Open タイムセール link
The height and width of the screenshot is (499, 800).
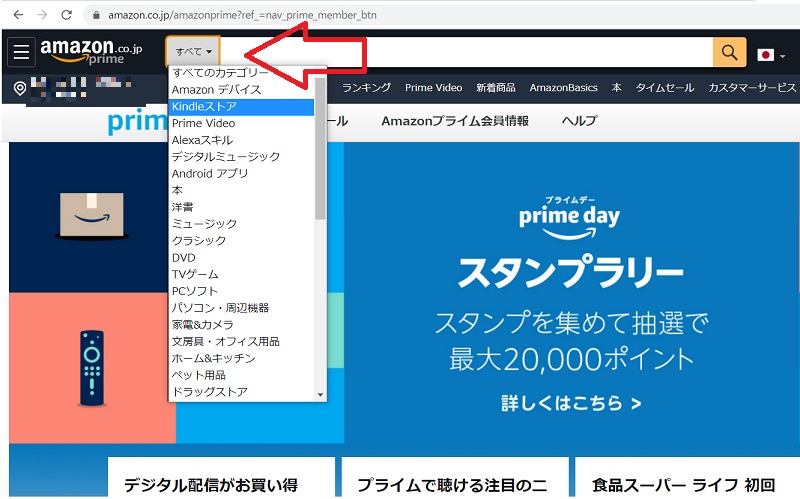pyautogui.click(x=664, y=88)
